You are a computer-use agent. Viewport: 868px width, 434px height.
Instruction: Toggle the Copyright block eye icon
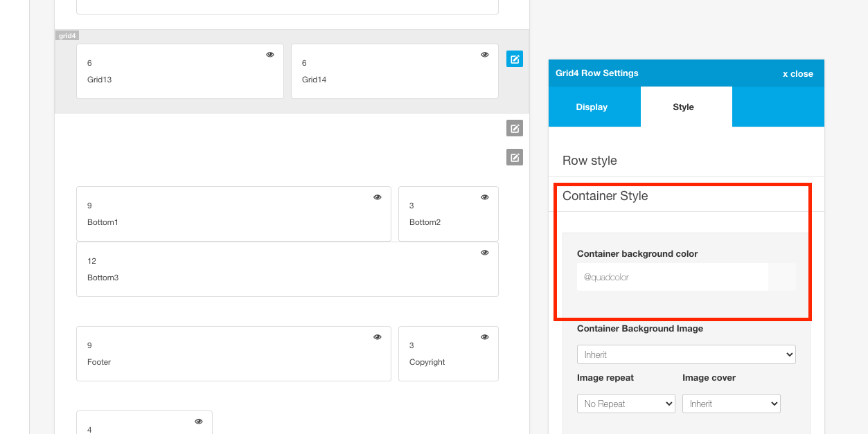[x=485, y=337]
